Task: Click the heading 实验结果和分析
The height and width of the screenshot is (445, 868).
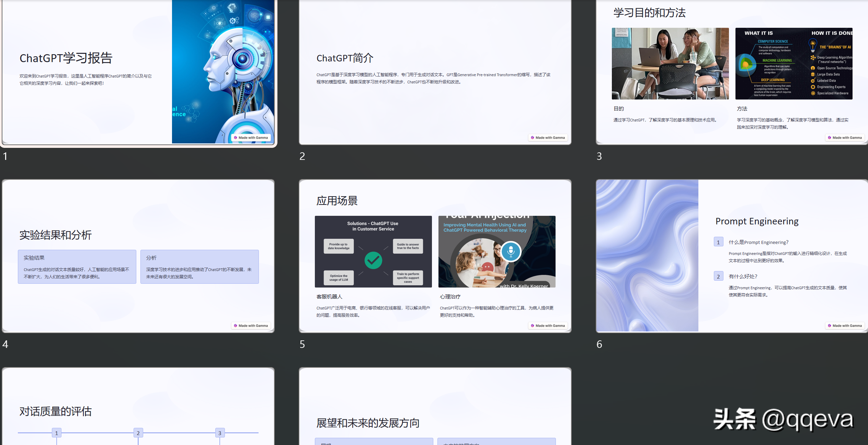Action: (56, 235)
